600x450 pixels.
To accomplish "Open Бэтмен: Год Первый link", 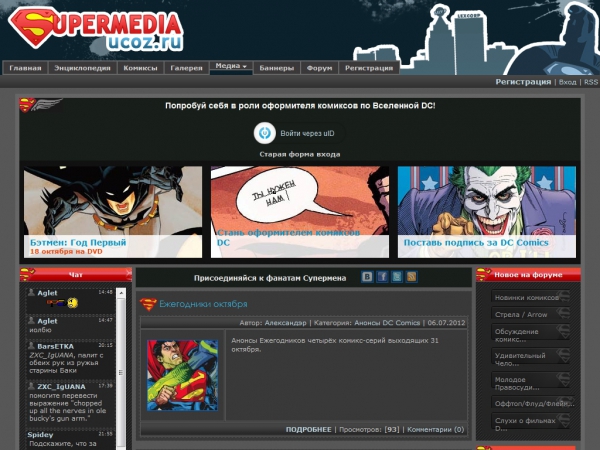I will pos(78,242).
